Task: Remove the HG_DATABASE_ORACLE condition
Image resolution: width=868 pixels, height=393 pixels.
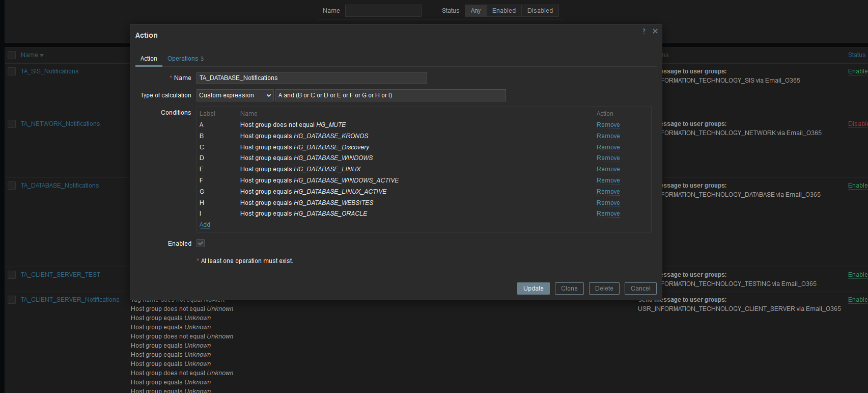Action: pyautogui.click(x=608, y=214)
